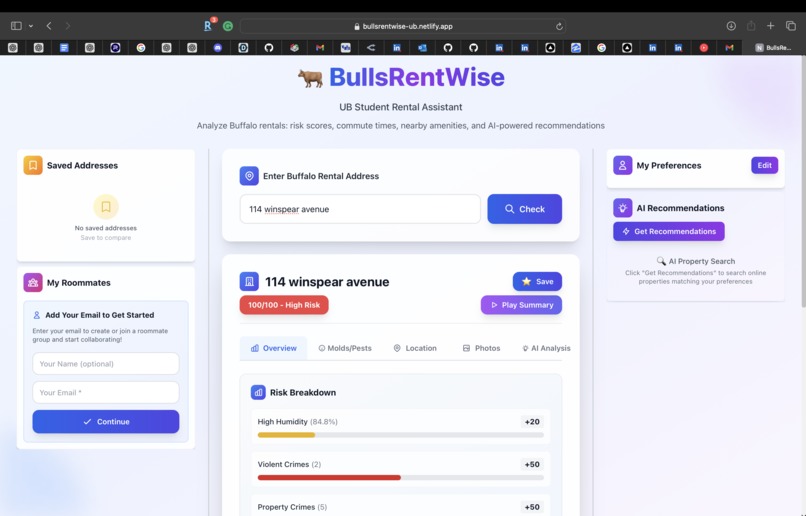Switch to the Discord pinned tab
Viewport: 806px width, 516px height.
click(217, 48)
